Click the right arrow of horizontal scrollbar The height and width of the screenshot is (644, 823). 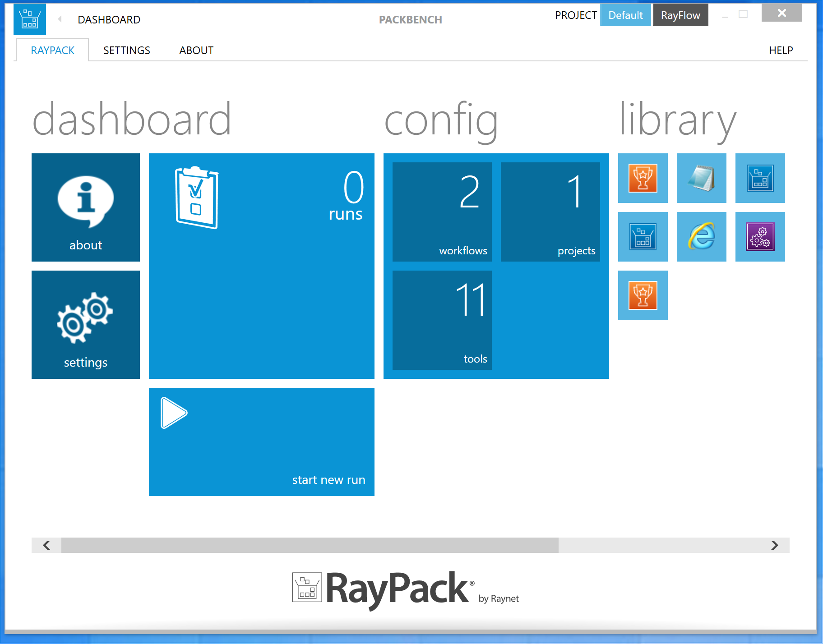775,545
